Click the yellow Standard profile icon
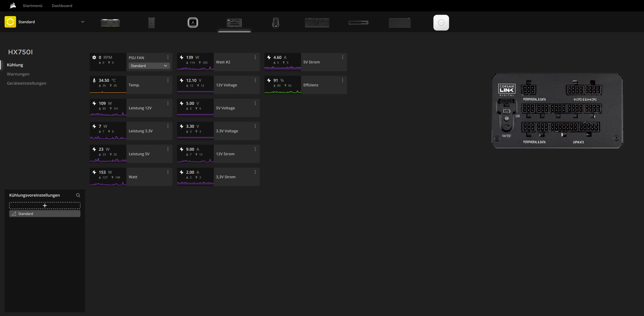The width and height of the screenshot is (644, 316). [x=10, y=22]
